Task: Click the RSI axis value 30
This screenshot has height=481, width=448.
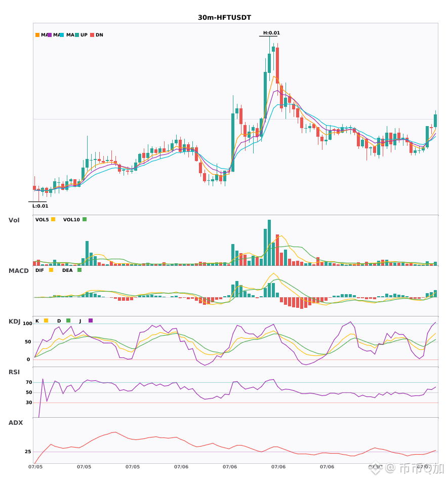Action: click(x=29, y=403)
